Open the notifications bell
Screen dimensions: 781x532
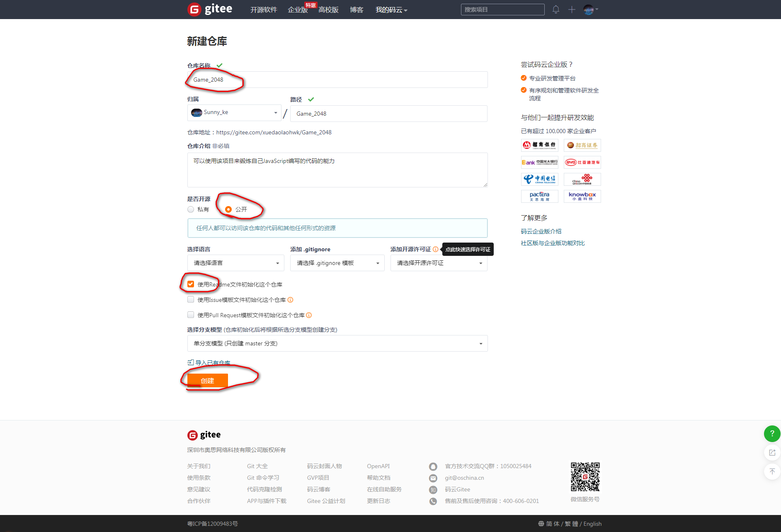[x=556, y=10]
